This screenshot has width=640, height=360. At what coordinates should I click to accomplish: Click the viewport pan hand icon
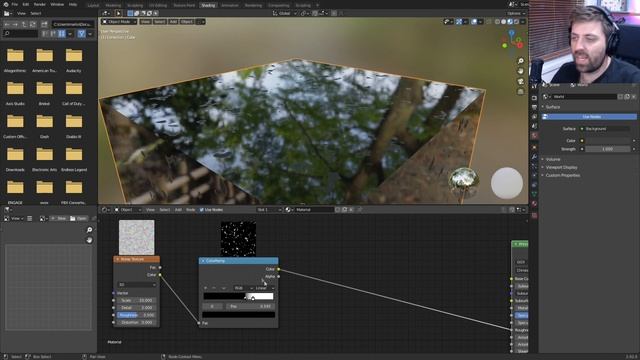tap(520, 71)
